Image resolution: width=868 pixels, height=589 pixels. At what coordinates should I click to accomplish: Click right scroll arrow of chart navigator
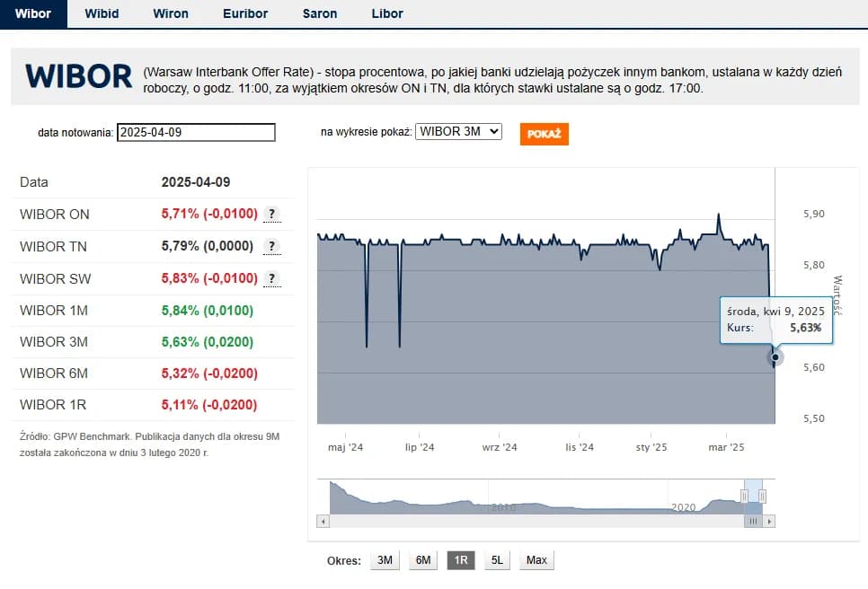tap(769, 521)
